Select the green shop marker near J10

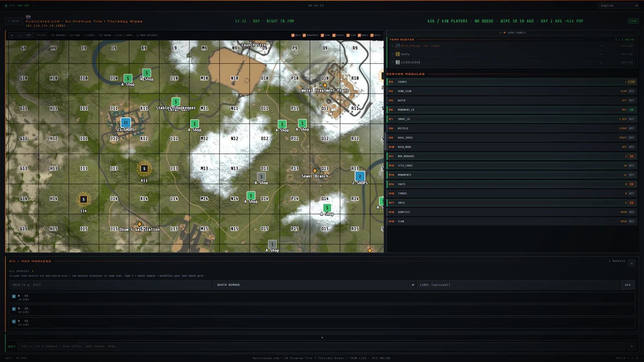coord(128,78)
